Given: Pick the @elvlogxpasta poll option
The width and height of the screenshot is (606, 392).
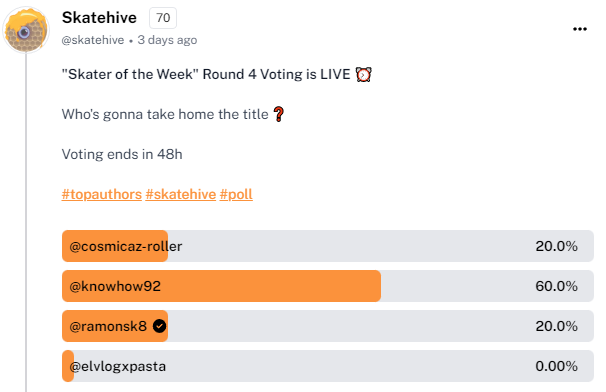Looking at the screenshot, I should [x=328, y=366].
